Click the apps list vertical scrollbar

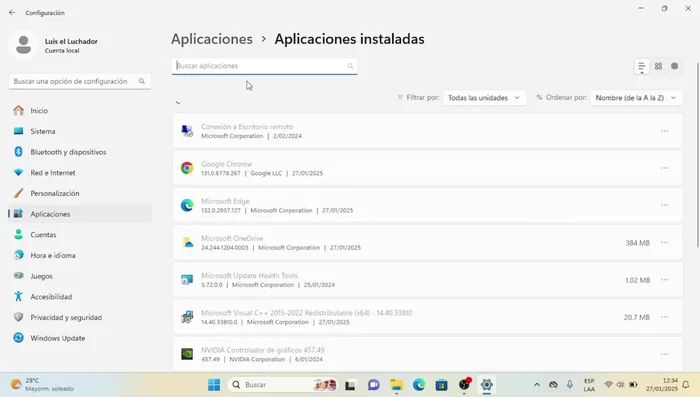click(x=697, y=155)
